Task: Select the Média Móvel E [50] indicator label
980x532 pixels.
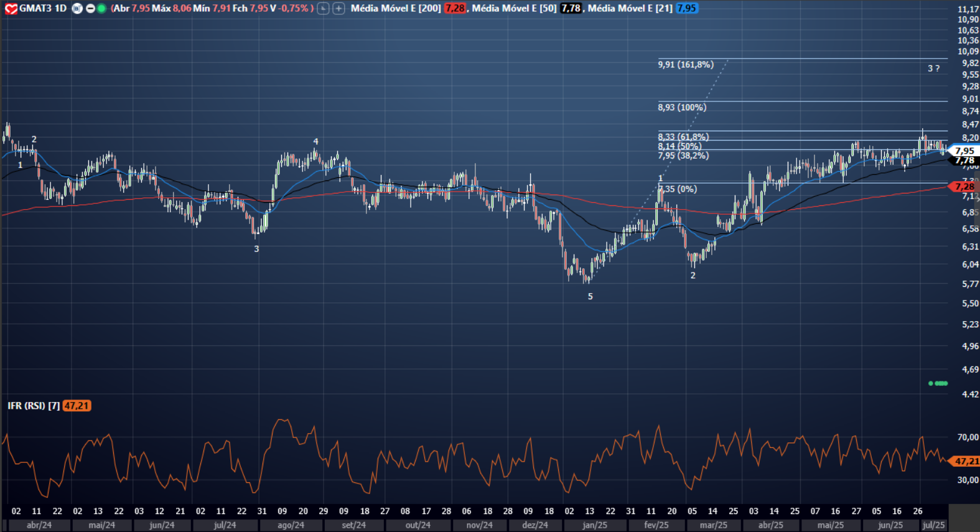Action: [515, 9]
